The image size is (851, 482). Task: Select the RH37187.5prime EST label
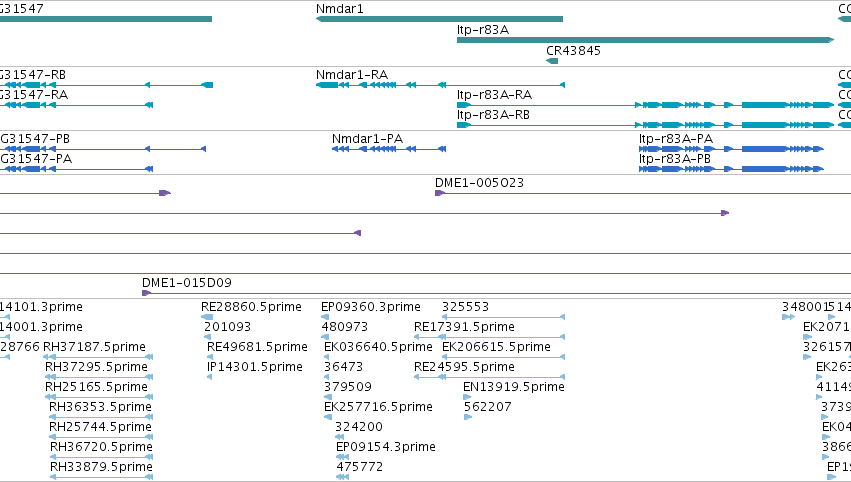click(94, 347)
